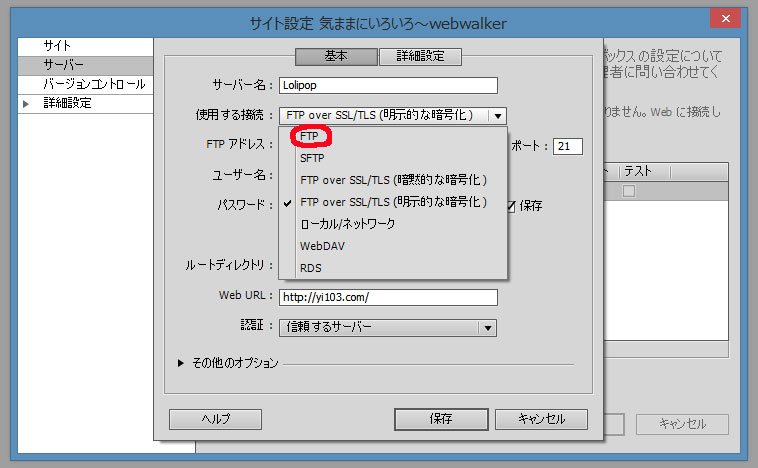Expand その他のオプション section
The height and width of the screenshot is (468, 758).
click(x=181, y=363)
